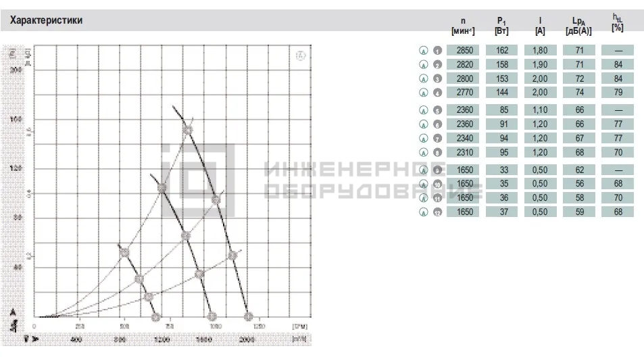Click the circled A icon beside row 5
Screen dimensions: 644x361
[x=424, y=110]
